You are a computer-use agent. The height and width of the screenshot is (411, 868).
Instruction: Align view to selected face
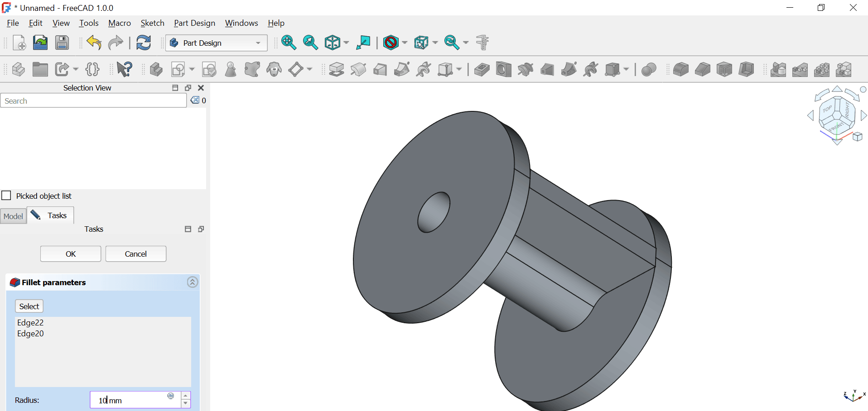pos(363,43)
